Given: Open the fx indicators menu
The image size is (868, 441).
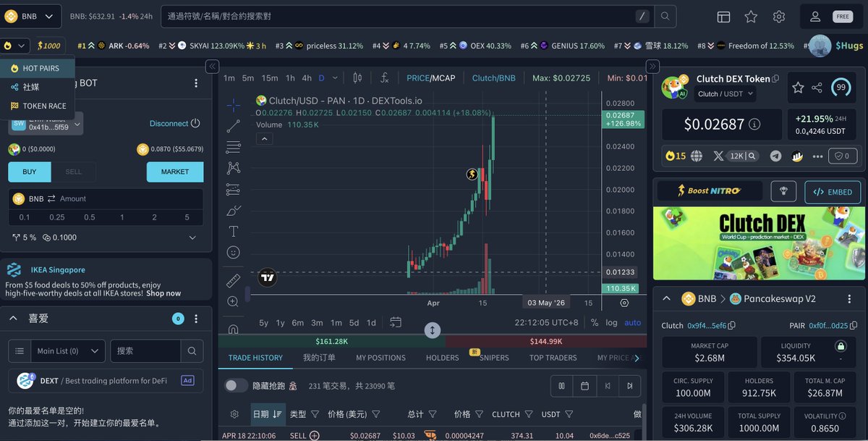Looking at the screenshot, I should click(x=385, y=77).
